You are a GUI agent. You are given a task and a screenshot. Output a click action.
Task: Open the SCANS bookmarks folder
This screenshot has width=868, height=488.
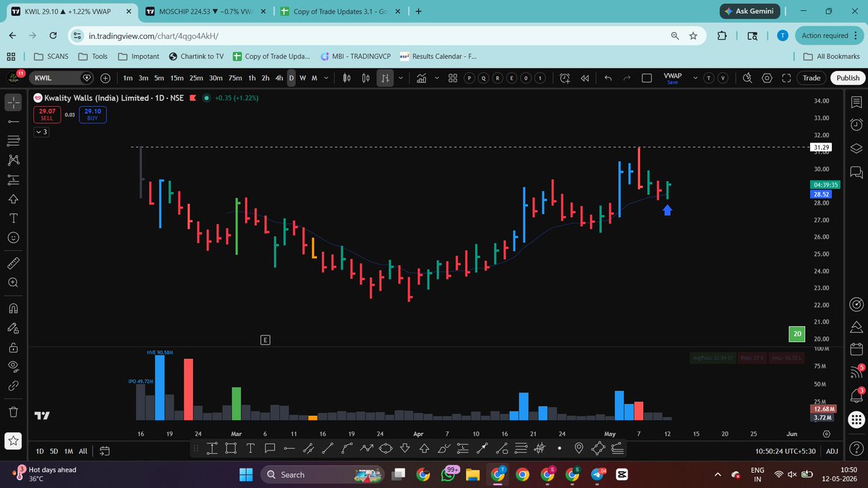51,56
